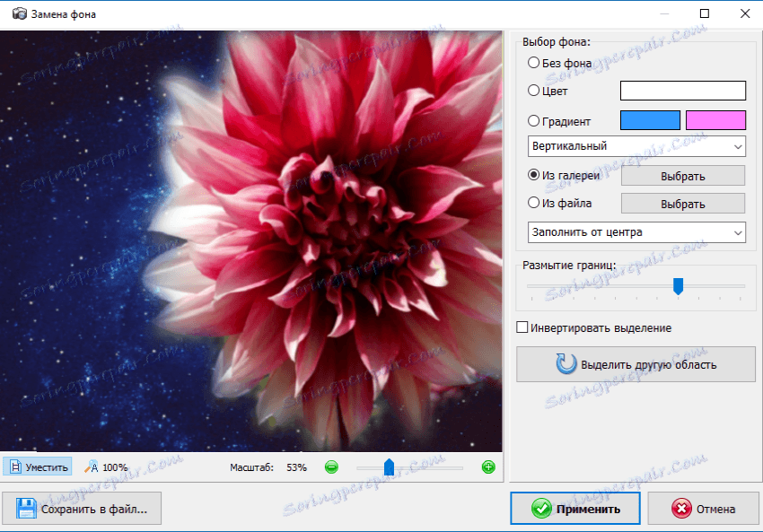Click Выбрать next to Из файла

click(682, 203)
